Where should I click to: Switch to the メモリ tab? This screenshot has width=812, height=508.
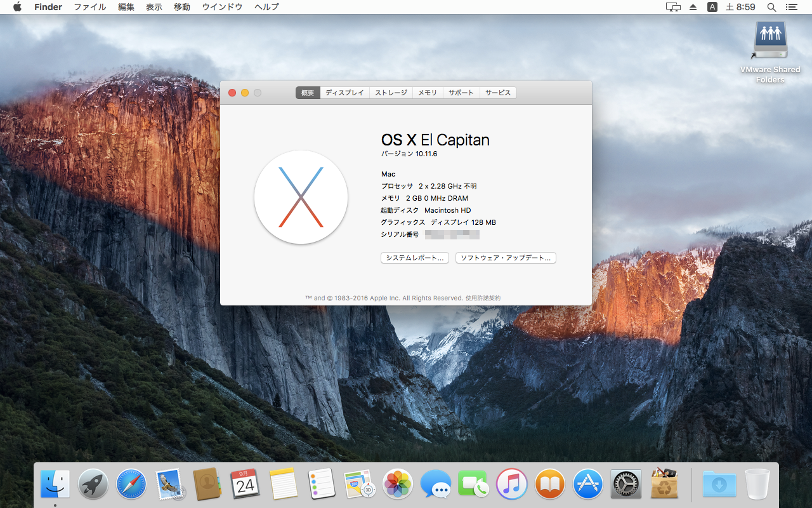click(x=428, y=93)
